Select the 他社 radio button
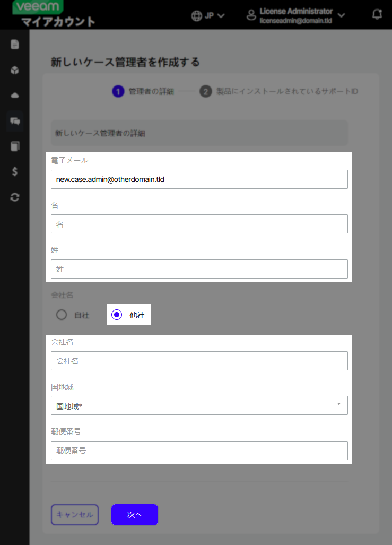 click(117, 315)
